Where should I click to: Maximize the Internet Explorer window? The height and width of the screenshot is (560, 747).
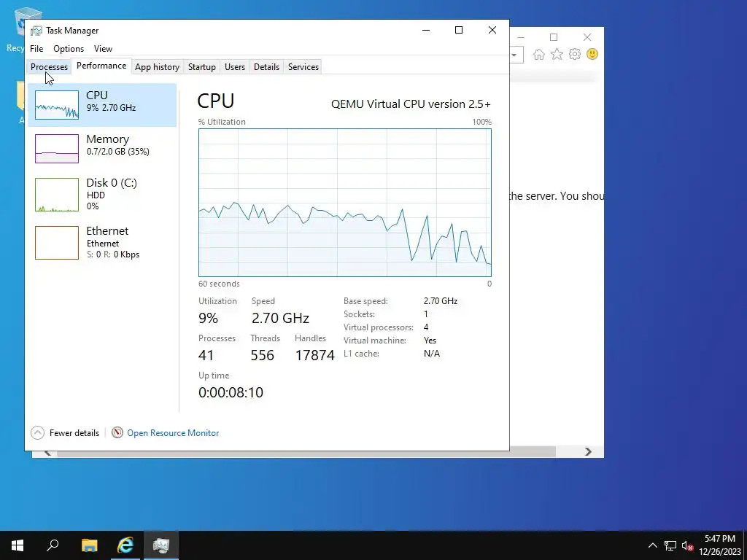coord(554,37)
